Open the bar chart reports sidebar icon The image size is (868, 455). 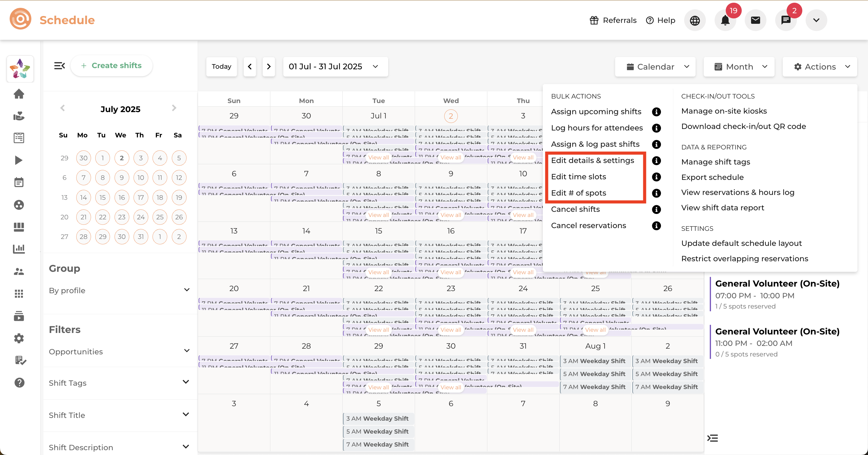point(19,249)
